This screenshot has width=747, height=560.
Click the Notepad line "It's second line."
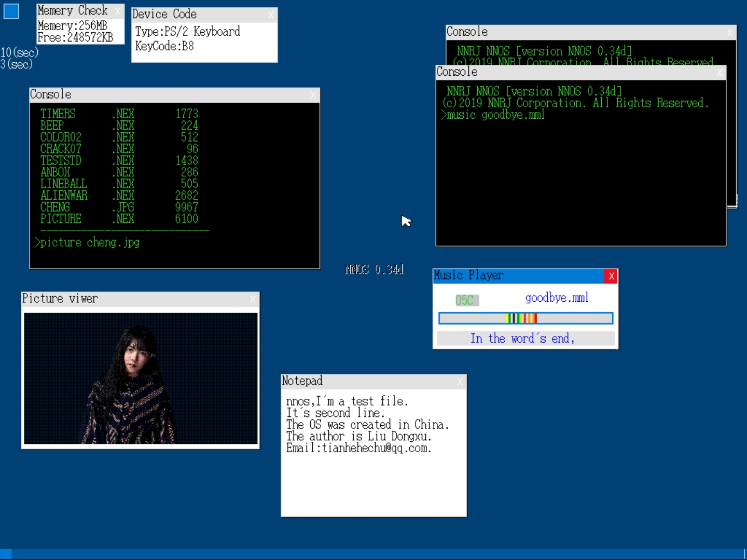tap(336, 413)
